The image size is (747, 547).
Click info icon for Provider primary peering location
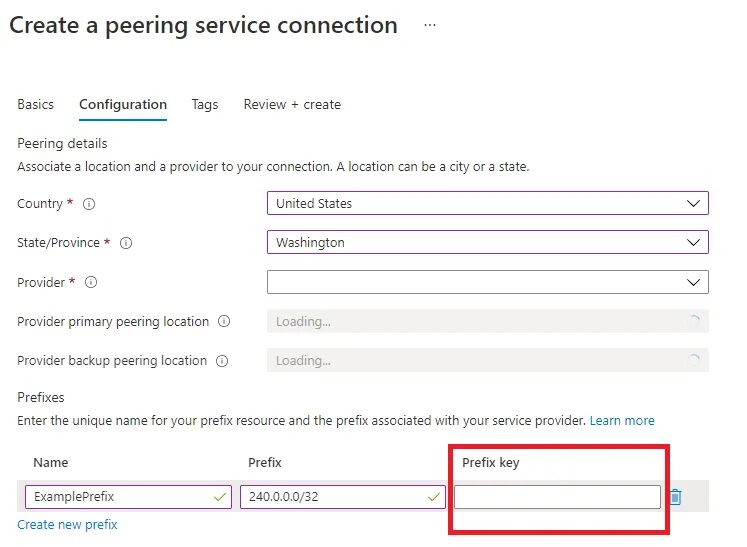coord(224,322)
